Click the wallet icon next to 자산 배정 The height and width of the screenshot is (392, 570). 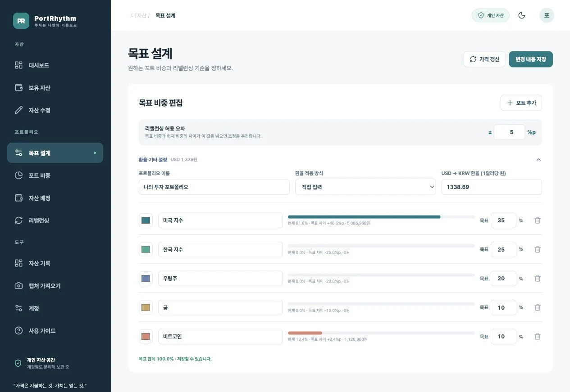coord(18,198)
